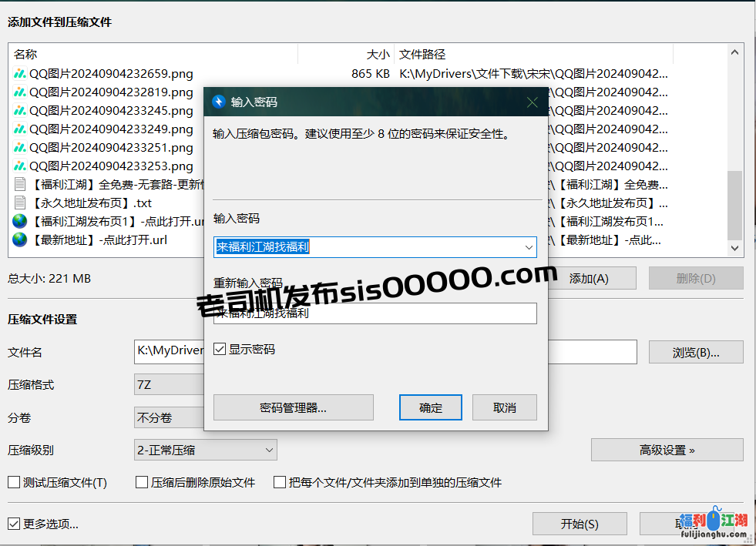Enable 测试压缩文件(T) option
The image size is (756, 546).
click(13, 482)
